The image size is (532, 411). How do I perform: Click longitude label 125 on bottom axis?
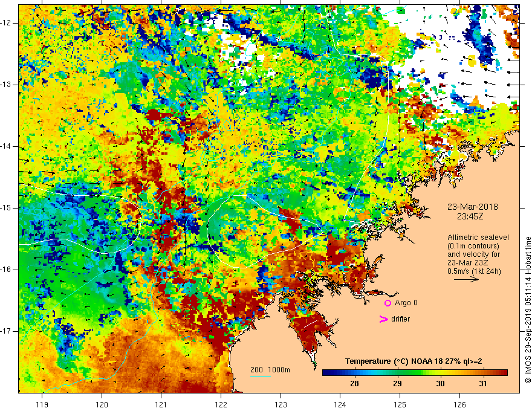(400, 404)
